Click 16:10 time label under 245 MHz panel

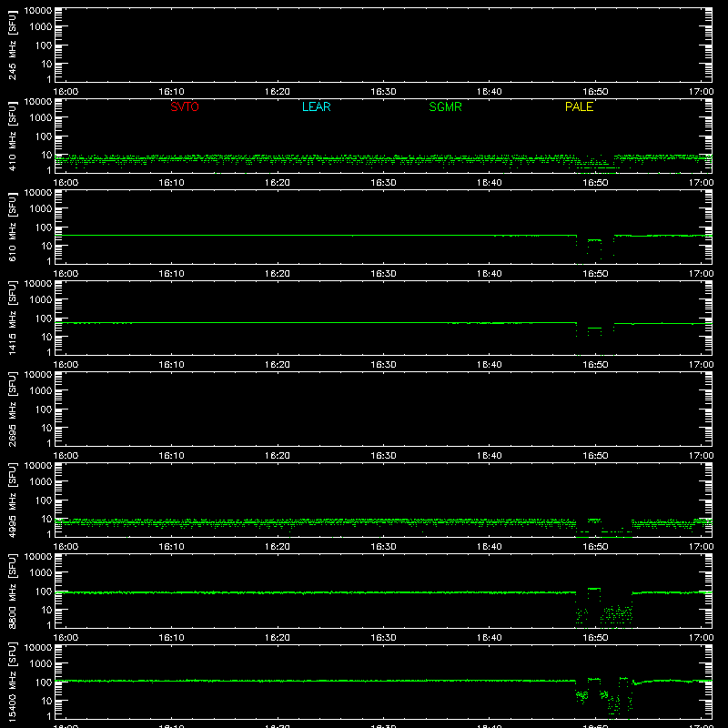[x=171, y=92]
